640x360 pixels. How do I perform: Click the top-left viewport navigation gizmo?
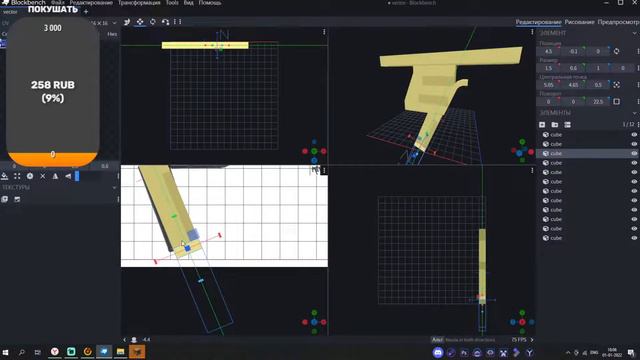314,151
